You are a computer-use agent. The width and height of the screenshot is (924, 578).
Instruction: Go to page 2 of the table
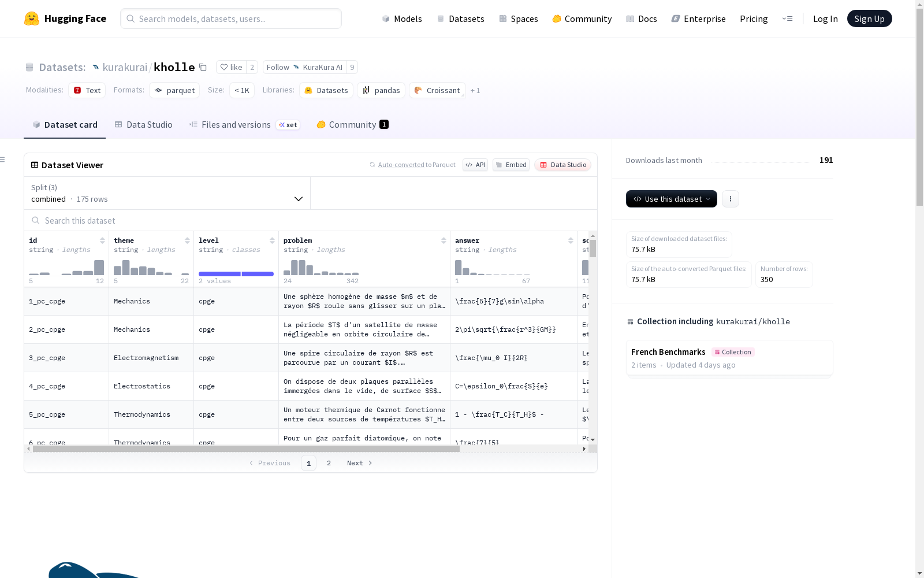[x=329, y=463]
